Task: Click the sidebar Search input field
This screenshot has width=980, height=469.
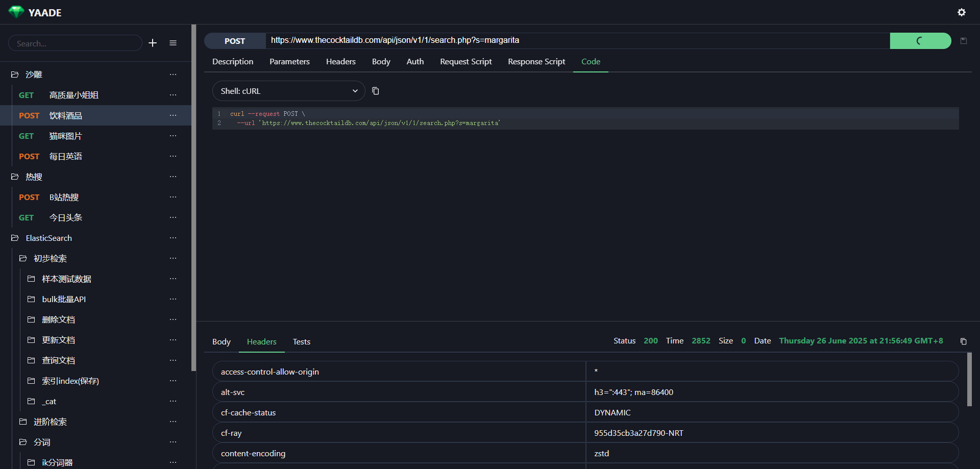Action: pyautogui.click(x=75, y=43)
